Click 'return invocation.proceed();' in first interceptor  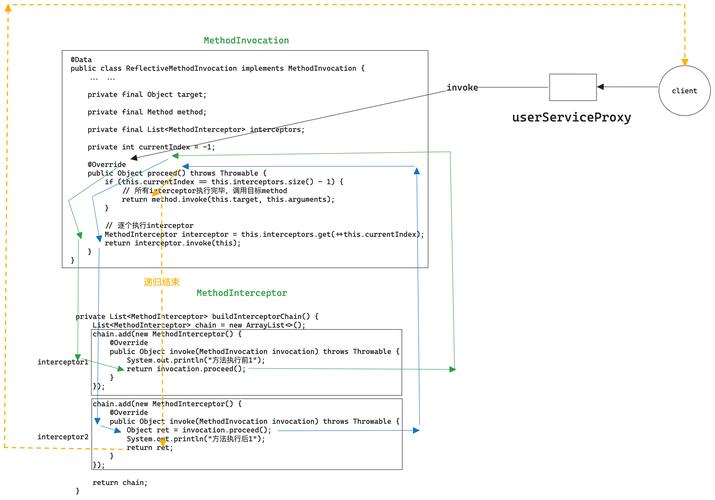tap(186, 369)
